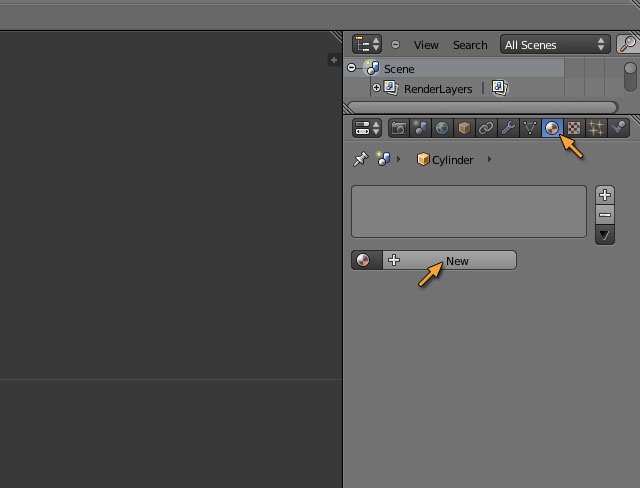The height and width of the screenshot is (488, 640).
Task: Add a material slot with plus button
Action: click(605, 195)
